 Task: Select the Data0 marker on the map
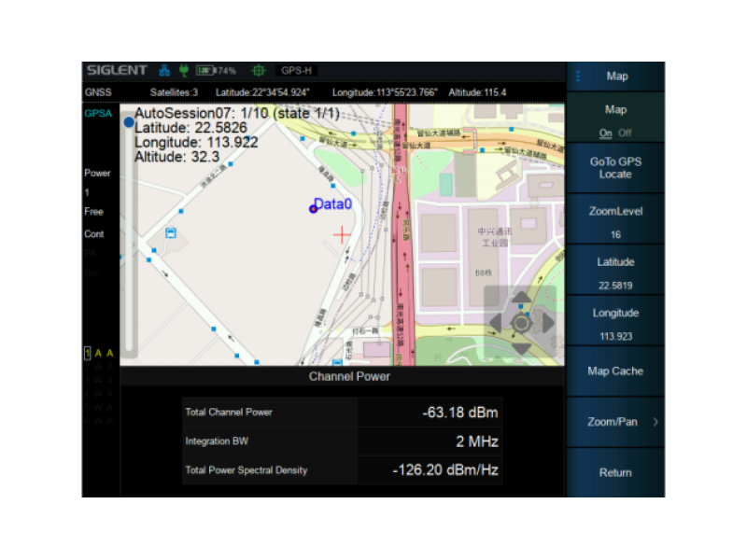[x=313, y=209]
